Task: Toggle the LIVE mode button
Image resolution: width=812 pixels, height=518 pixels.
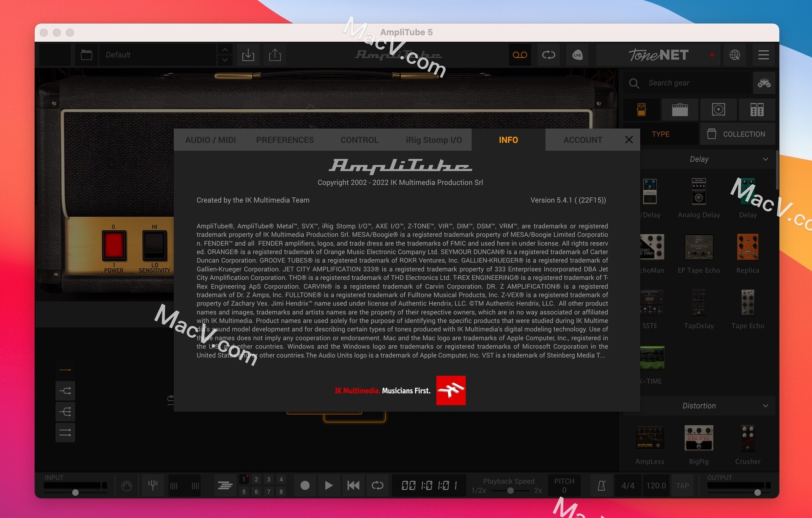Action: coord(576,54)
